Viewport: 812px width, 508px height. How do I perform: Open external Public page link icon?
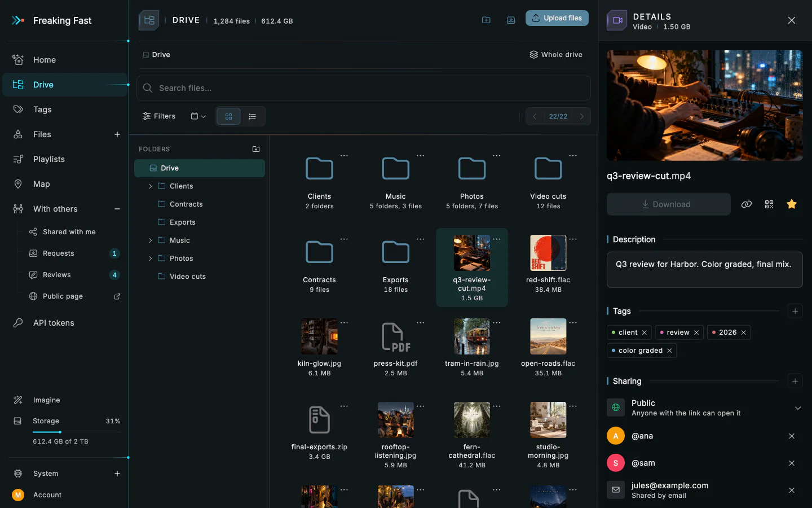117,296
